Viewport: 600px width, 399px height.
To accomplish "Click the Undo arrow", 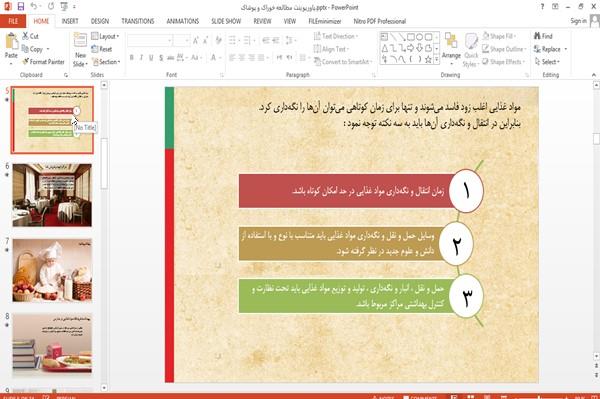I will 34,7.
